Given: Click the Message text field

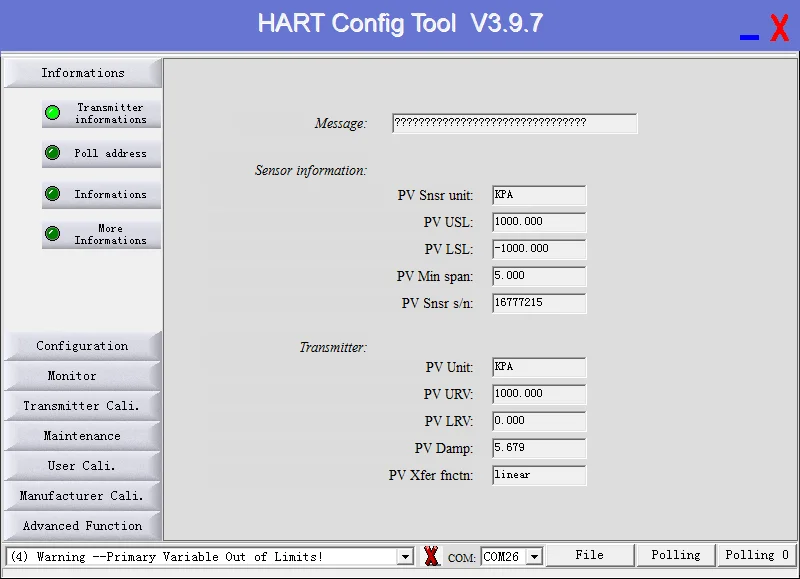Looking at the screenshot, I should (x=514, y=123).
